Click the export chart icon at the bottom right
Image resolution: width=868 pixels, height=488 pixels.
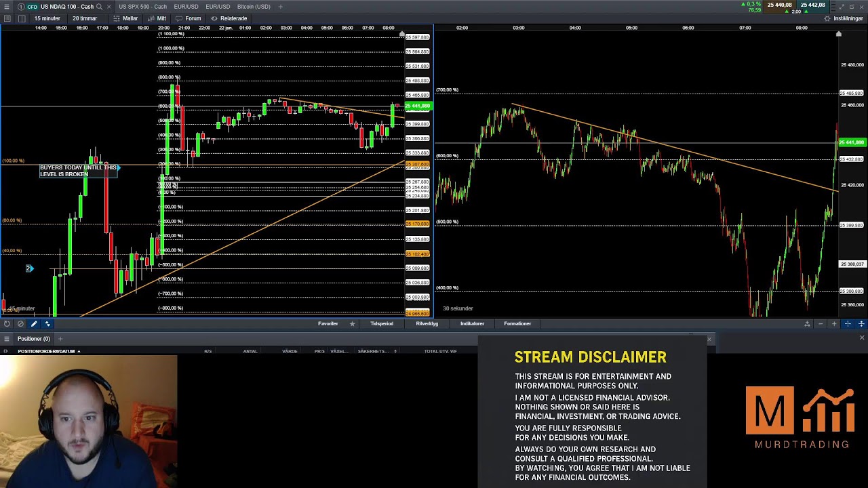807,324
